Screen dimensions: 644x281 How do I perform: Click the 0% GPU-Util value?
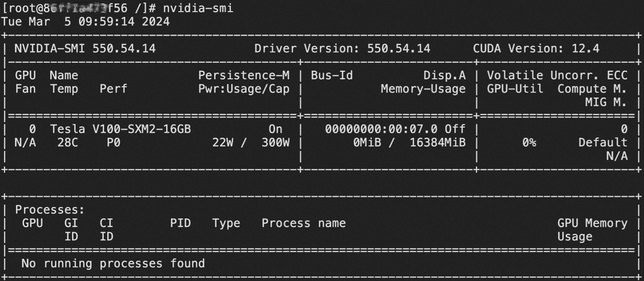tap(529, 142)
